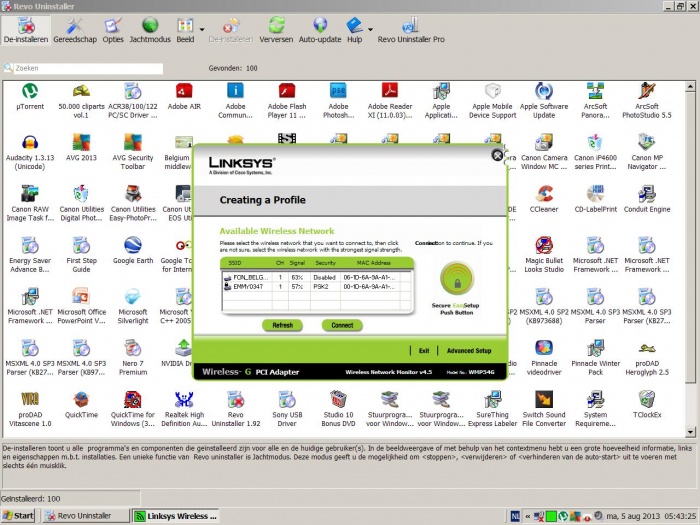Select the FON_BELG network row
700x525 pixels.
coord(316,278)
